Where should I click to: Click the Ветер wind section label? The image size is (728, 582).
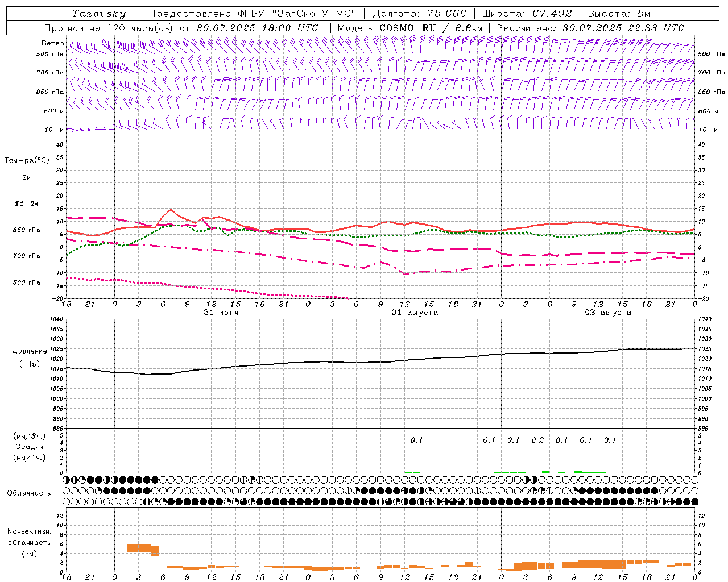pos(52,43)
